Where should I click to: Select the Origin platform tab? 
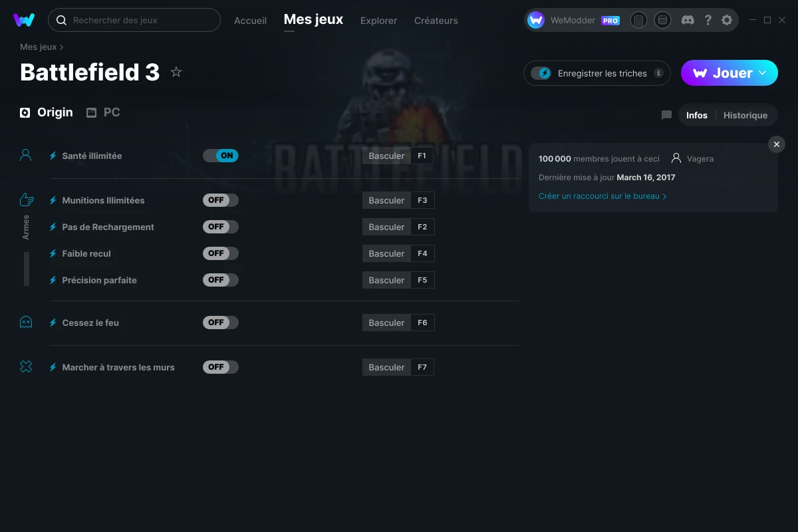(x=47, y=112)
